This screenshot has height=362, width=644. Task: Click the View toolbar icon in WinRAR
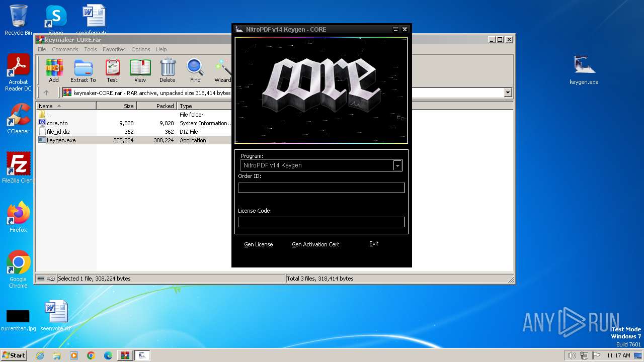[140, 70]
